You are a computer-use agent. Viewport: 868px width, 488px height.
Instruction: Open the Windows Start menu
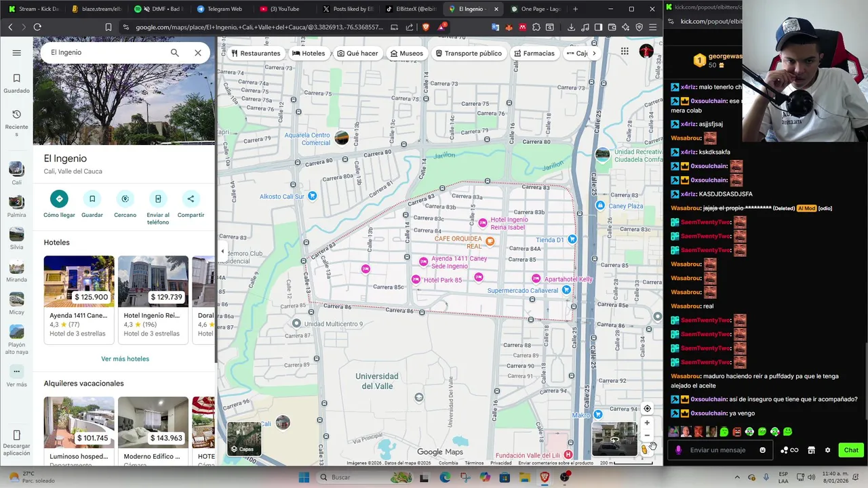pyautogui.click(x=304, y=477)
